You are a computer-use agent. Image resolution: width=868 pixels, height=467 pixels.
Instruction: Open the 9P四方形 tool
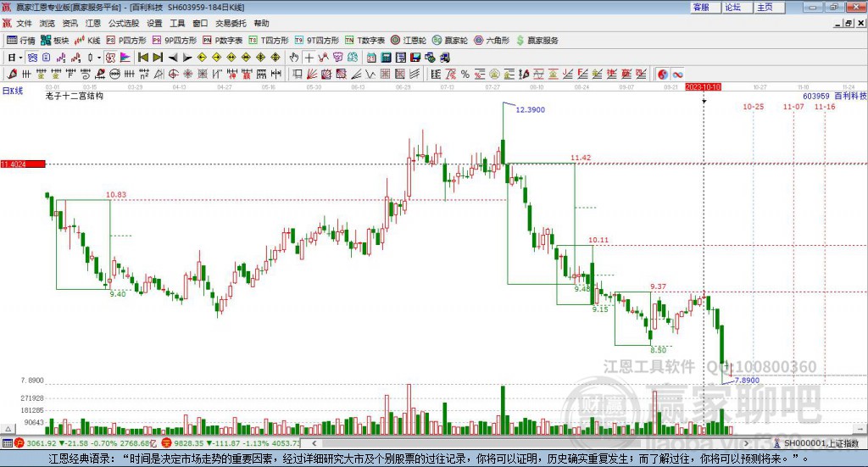[175, 41]
